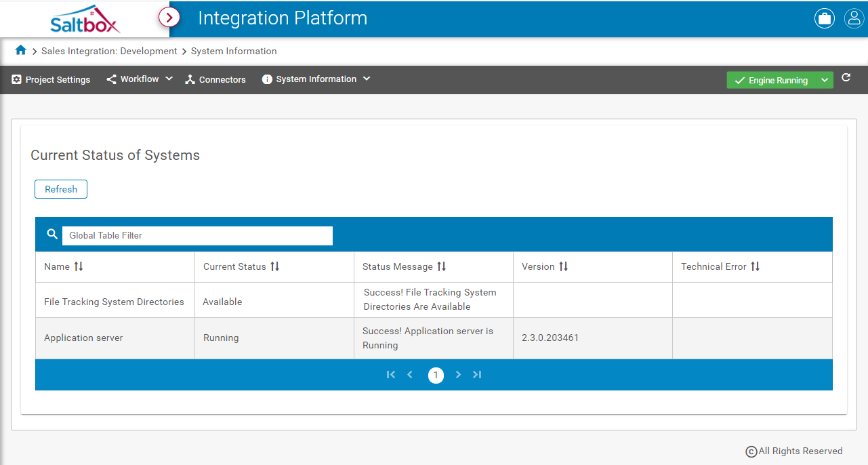Open Connectors page
868x465 pixels.
click(215, 79)
